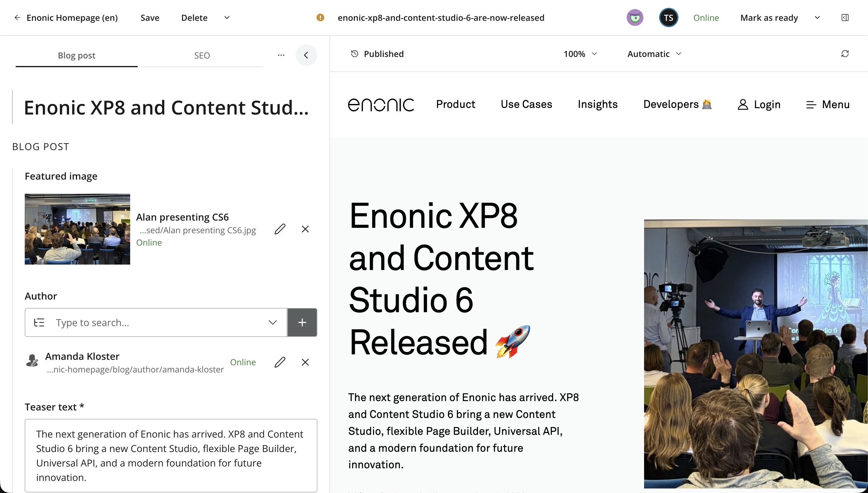Select the content path name field
This screenshot has width=868, height=493.
441,17
